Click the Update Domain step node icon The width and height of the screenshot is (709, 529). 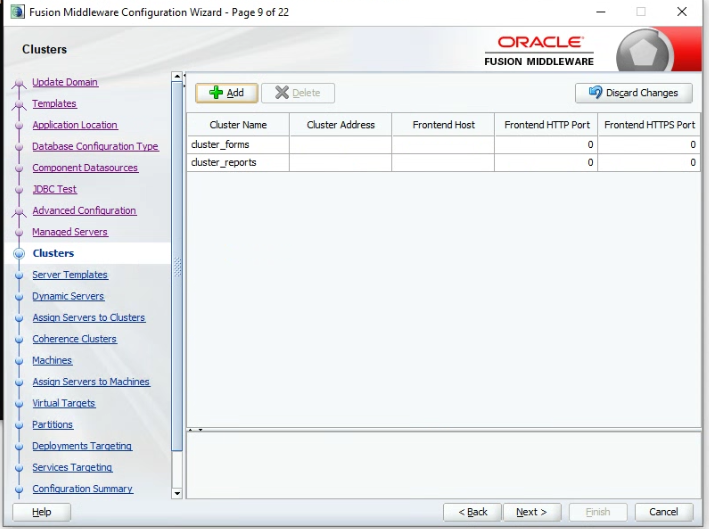(19, 83)
